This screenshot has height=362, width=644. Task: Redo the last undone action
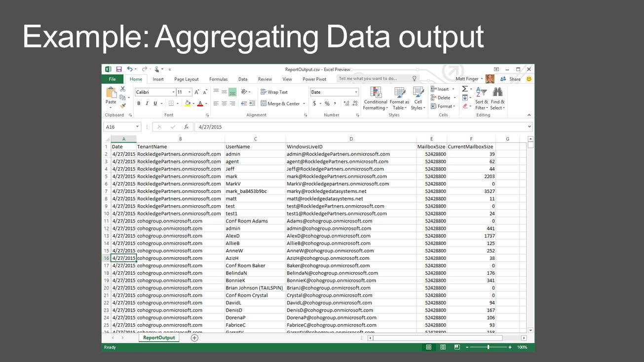[145, 70]
